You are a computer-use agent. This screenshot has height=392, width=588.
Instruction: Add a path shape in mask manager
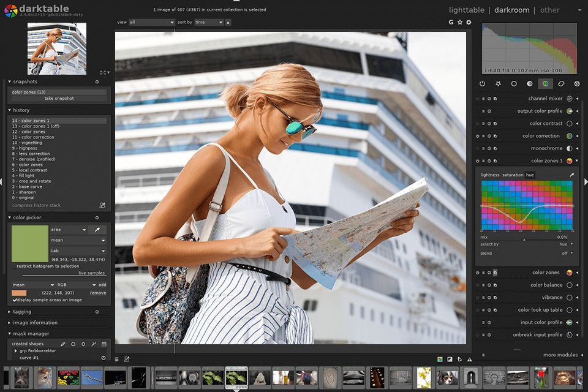click(x=94, y=344)
